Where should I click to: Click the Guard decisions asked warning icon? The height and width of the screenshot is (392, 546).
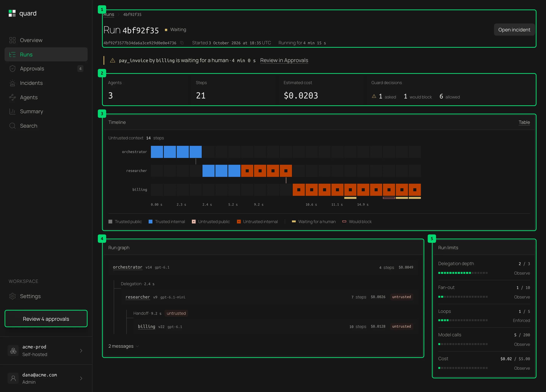(x=374, y=96)
